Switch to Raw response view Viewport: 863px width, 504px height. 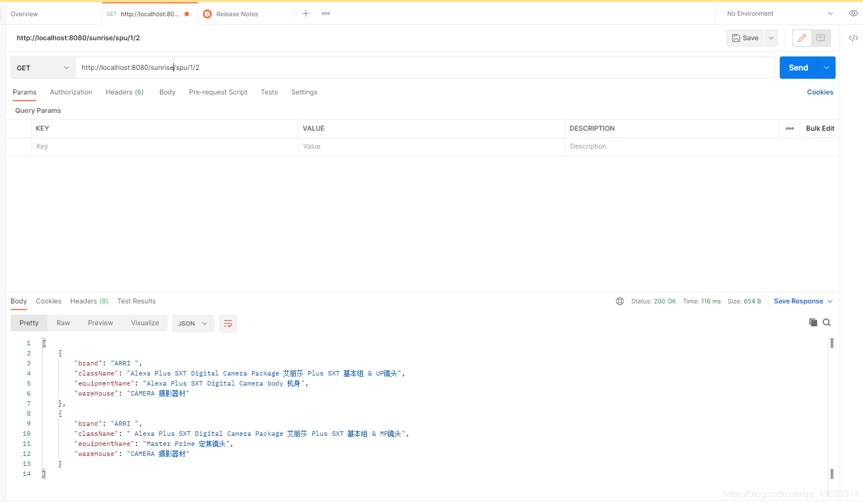tap(63, 323)
